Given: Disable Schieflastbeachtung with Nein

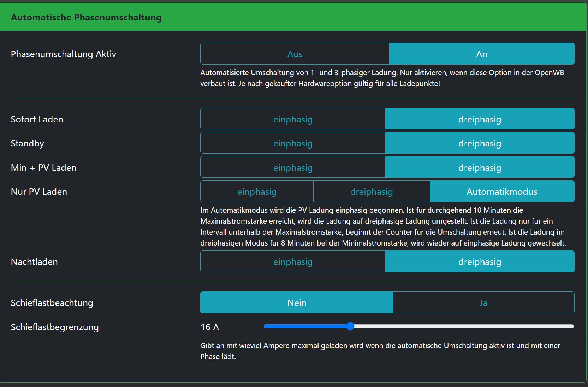Looking at the screenshot, I should pos(297,303).
